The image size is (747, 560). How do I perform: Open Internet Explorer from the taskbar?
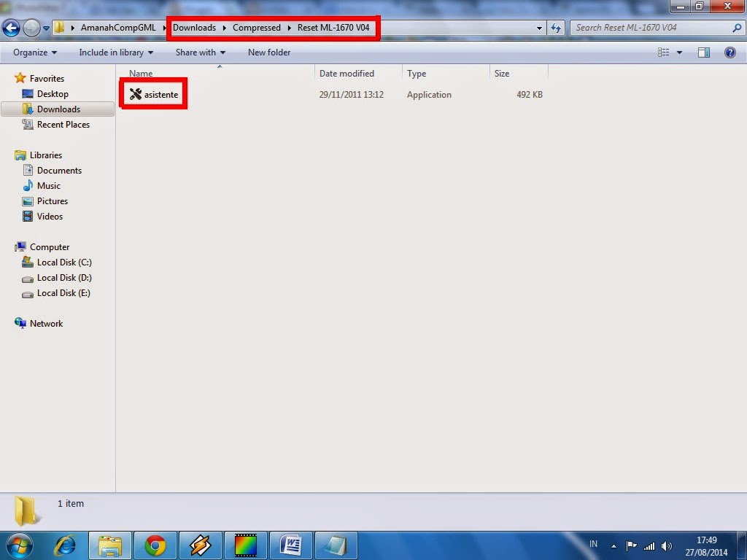[x=65, y=545]
